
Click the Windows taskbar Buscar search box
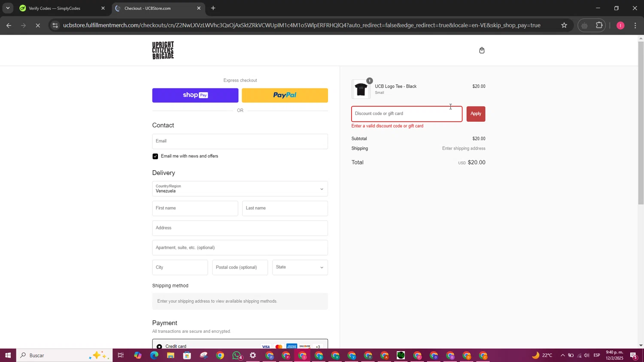(x=64, y=355)
